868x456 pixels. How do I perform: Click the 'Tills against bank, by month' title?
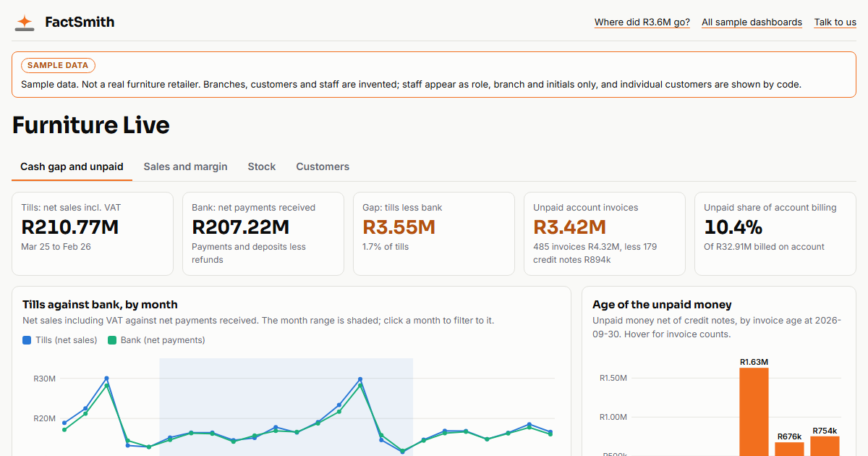pos(100,305)
